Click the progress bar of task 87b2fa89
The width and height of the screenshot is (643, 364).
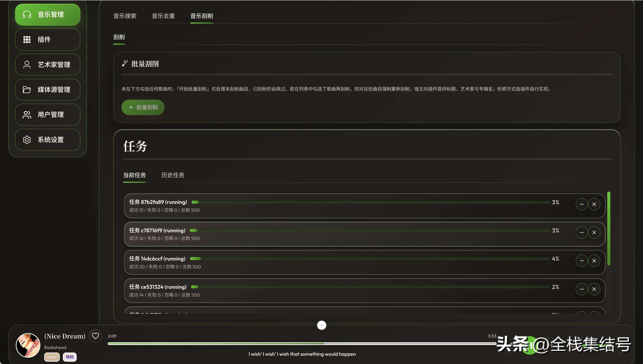[370, 202]
